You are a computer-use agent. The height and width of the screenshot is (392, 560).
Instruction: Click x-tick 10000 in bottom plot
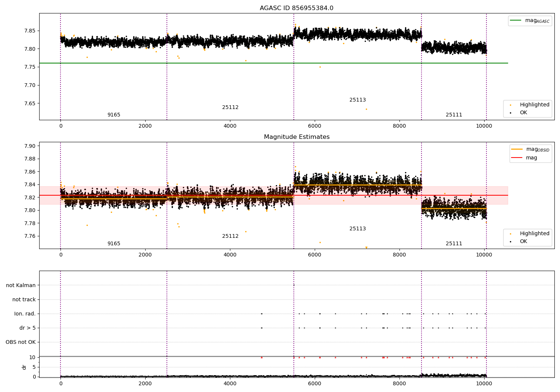pos(484,383)
